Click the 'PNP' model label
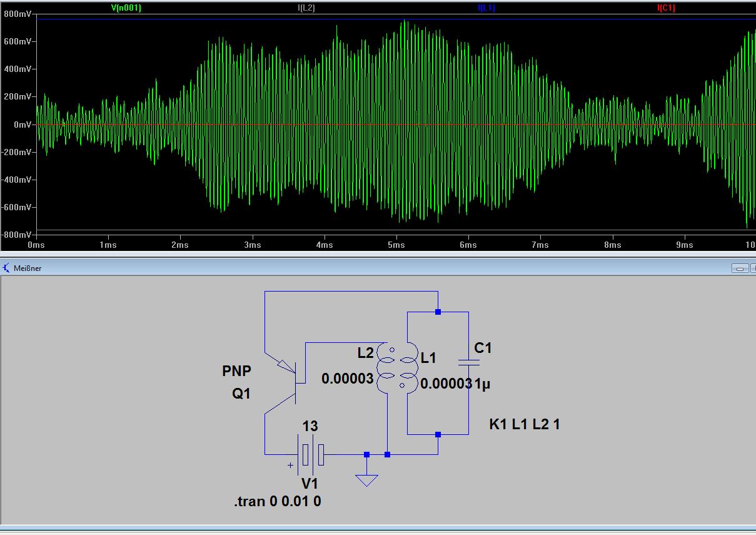The image size is (756, 535). click(x=237, y=371)
